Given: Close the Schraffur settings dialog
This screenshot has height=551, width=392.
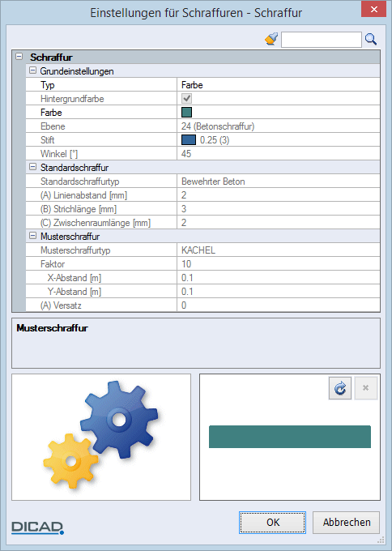Looking at the screenshot, I should (373, 9).
